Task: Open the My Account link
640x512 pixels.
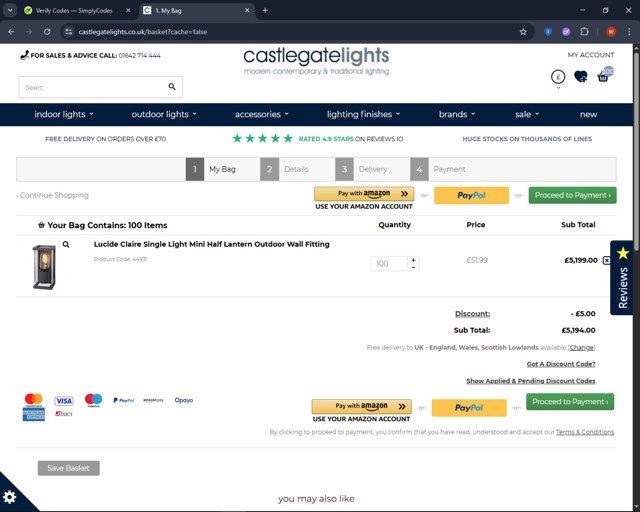Action: pos(590,55)
